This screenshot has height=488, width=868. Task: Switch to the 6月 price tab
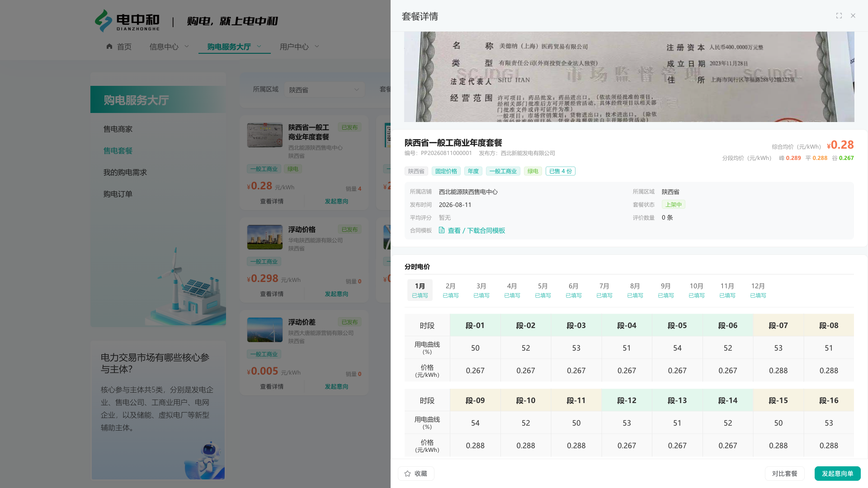click(574, 290)
